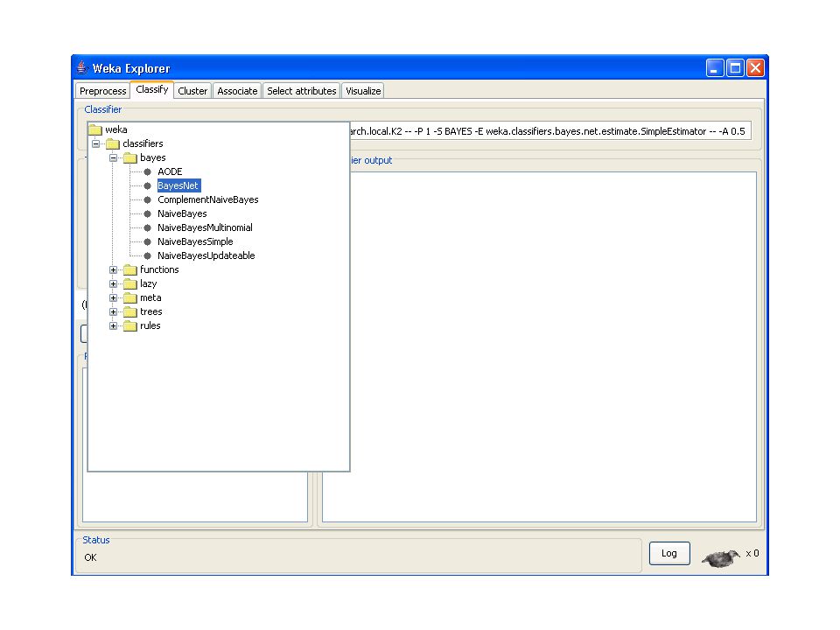The width and height of the screenshot is (840, 630).
Task: Open the Preprocess tab
Action: 103,91
